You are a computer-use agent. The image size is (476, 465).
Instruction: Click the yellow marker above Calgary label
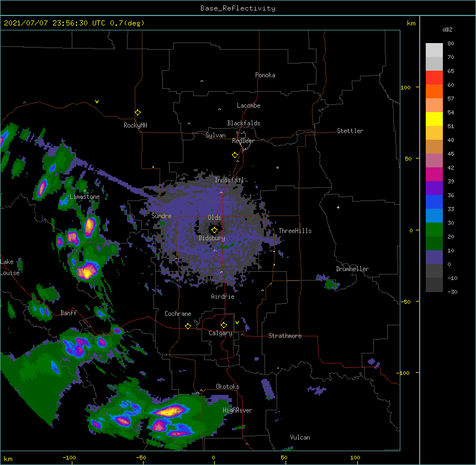pos(224,325)
